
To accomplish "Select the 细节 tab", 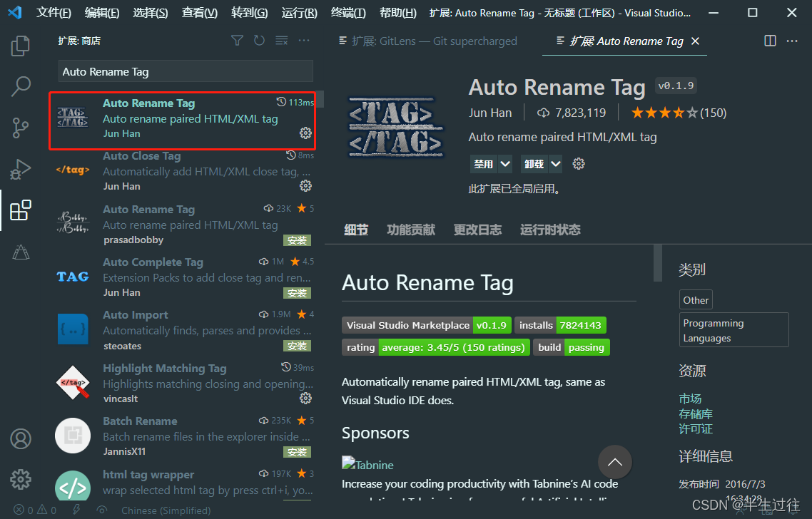I will (356, 230).
